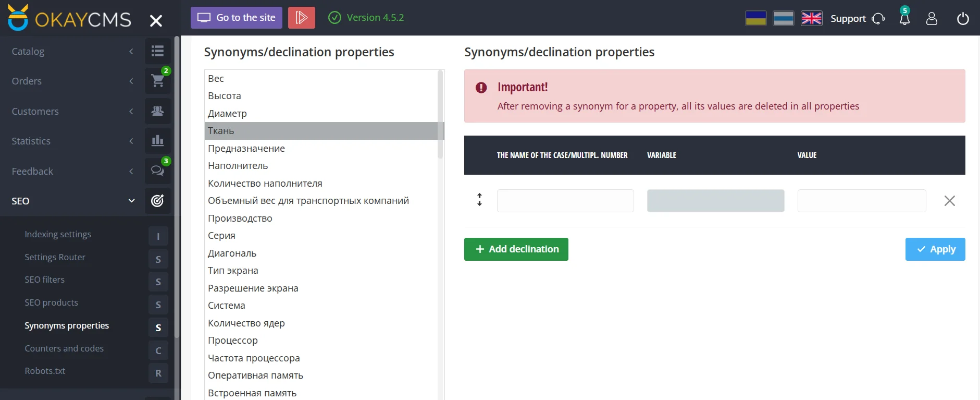
Task: Open Counters and codes menu item
Action: 64,348
